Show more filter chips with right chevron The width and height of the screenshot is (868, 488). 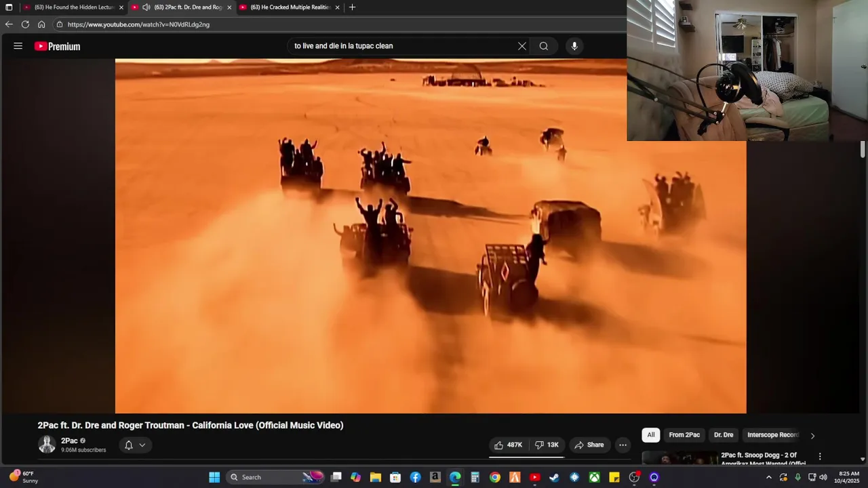812,436
